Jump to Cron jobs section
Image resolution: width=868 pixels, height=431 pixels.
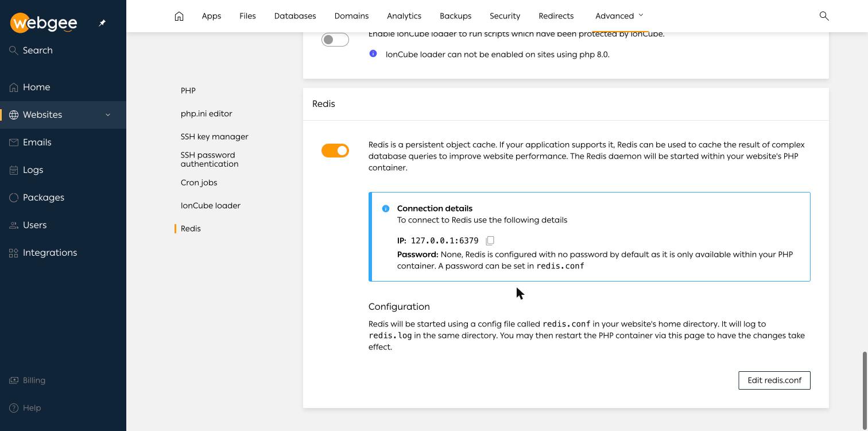[199, 183]
